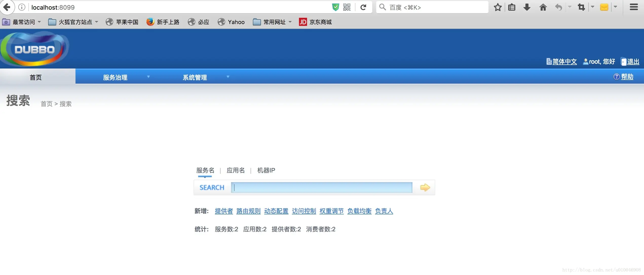Screen dimensions: 644x275
Task: Switch to the 应用名 search tab
Action: click(x=236, y=170)
